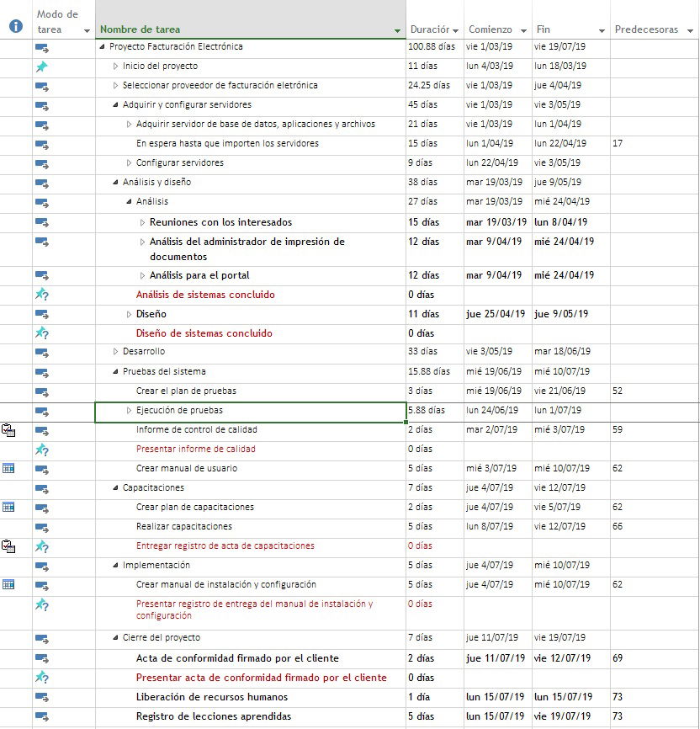
Task: Collapse the Implementación group
Action: click(x=116, y=566)
